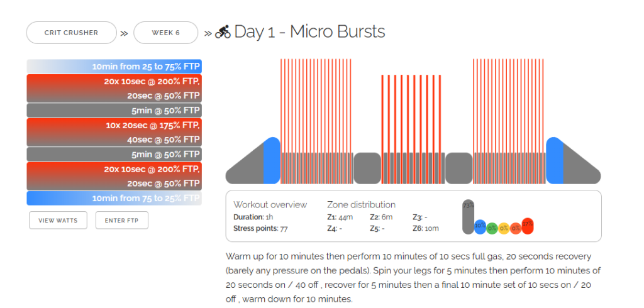Go to Week 6 breadcrumb
The height and width of the screenshot is (308, 644).
[166, 33]
